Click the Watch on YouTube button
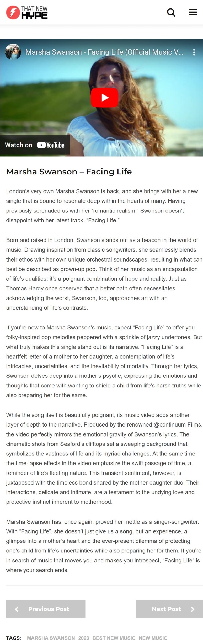This screenshot has width=203, height=644. tap(35, 145)
